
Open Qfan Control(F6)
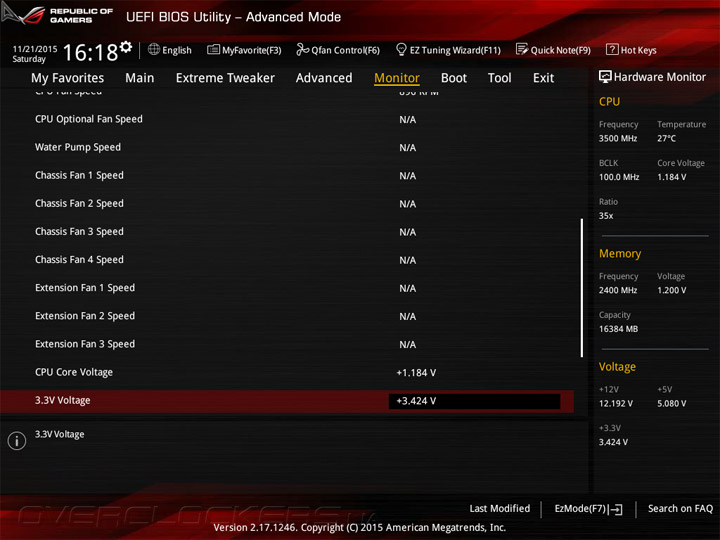[338, 50]
